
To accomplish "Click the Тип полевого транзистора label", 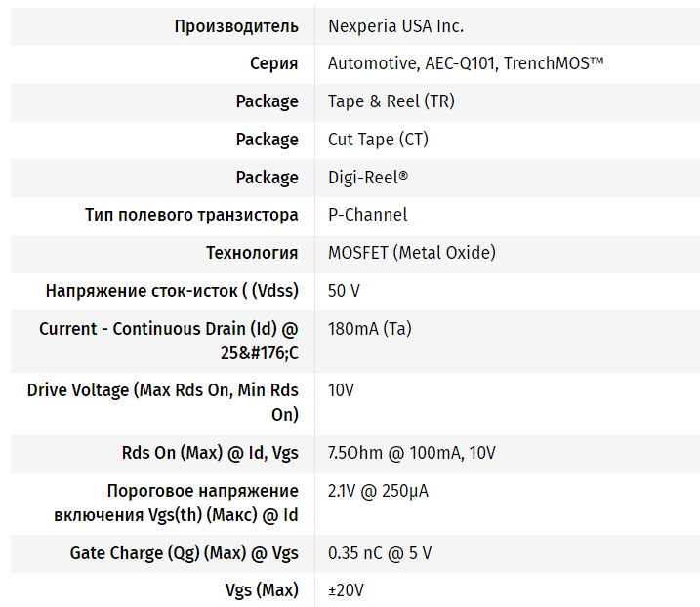I will tap(191, 215).
